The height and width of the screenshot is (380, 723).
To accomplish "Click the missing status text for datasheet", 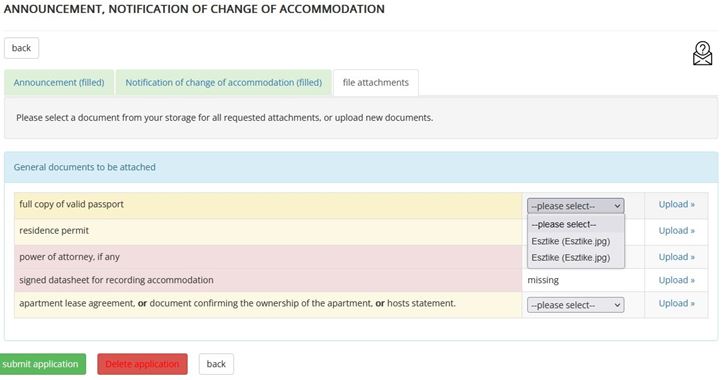I will (x=543, y=280).
